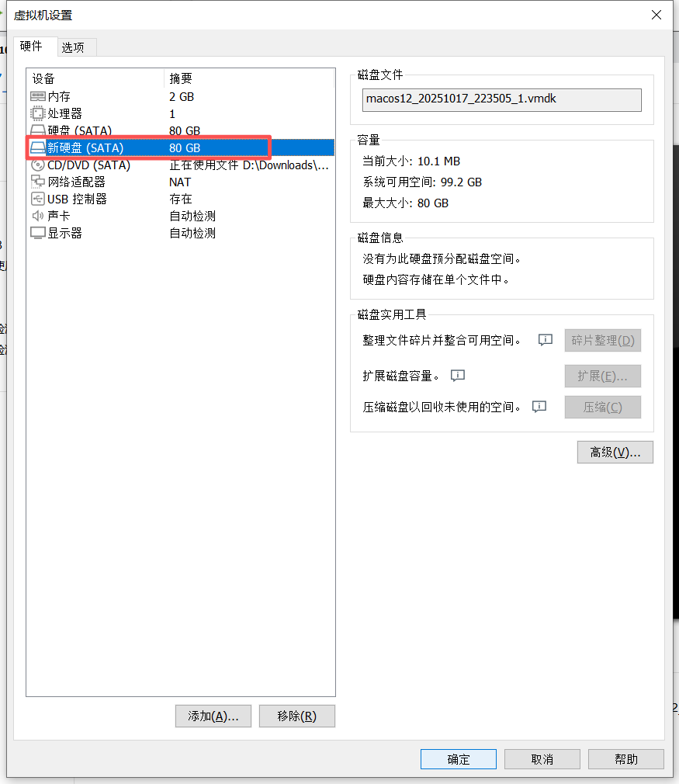The width and height of the screenshot is (679, 784).
Task: Select the 网络适配器 row
Action: click(181, 182)
